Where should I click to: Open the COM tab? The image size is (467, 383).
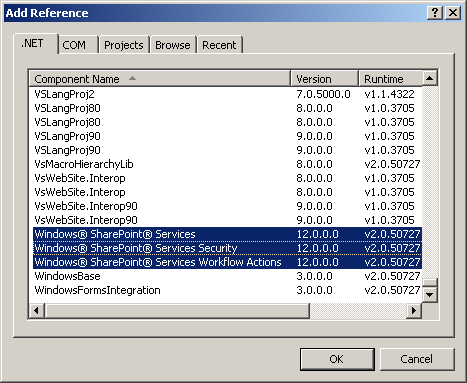78,45
